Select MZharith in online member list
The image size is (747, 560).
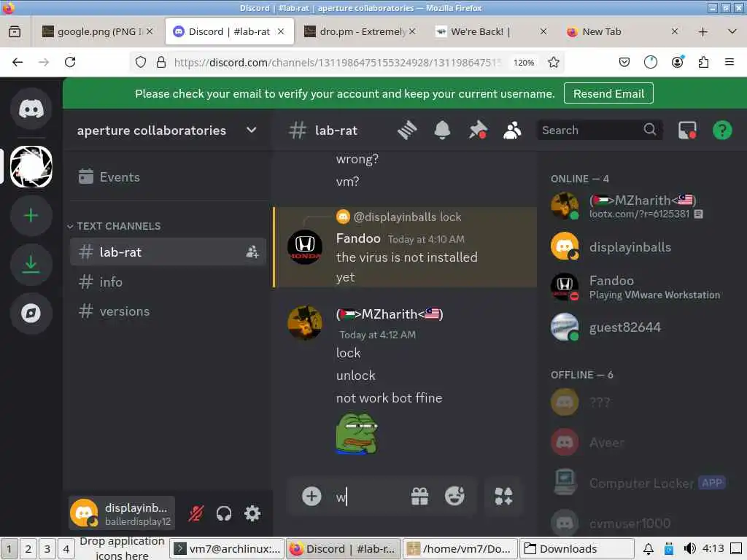click(640, 206)
